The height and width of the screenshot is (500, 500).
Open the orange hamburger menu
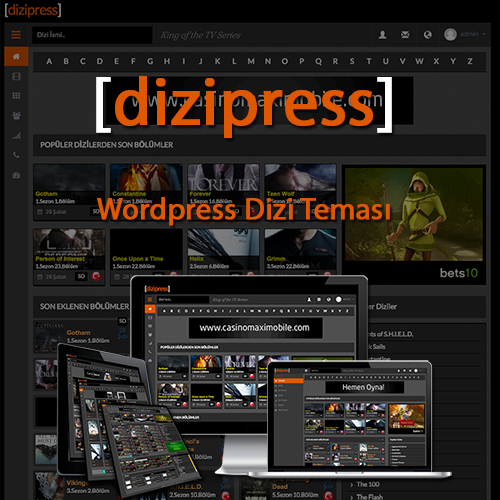(x=16, y=35)
